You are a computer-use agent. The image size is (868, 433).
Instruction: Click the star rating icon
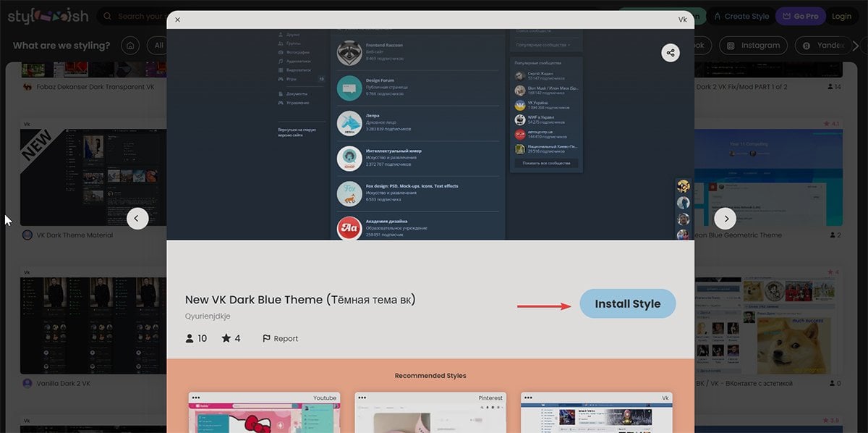click(x=226, y=338)
